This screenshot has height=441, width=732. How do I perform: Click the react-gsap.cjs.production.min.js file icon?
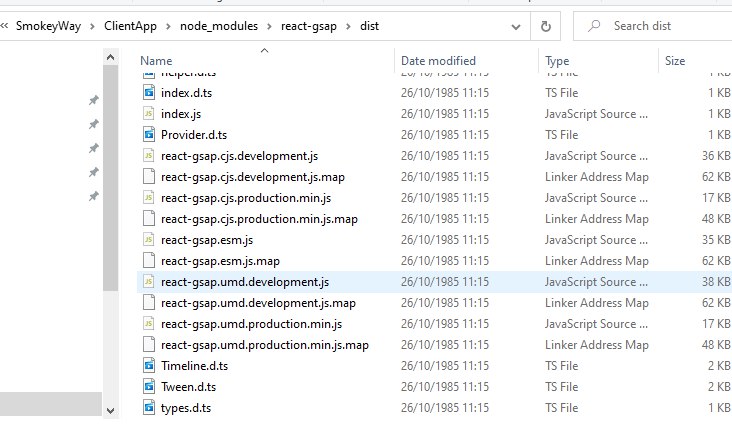[x=148, y=197]
